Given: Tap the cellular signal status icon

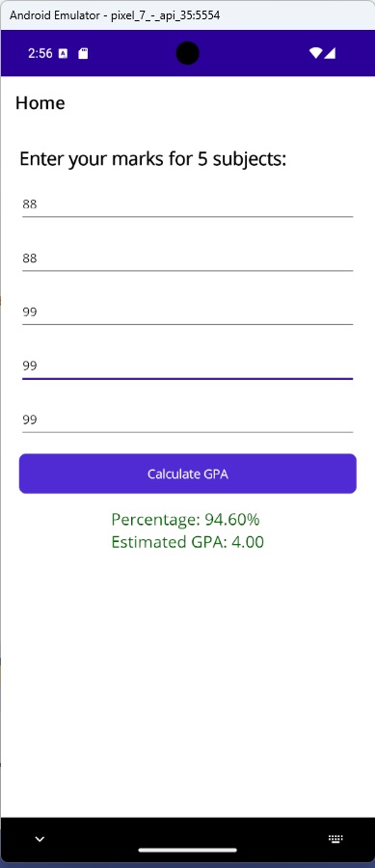Looking at the screenshot, I should coord(329,53).
